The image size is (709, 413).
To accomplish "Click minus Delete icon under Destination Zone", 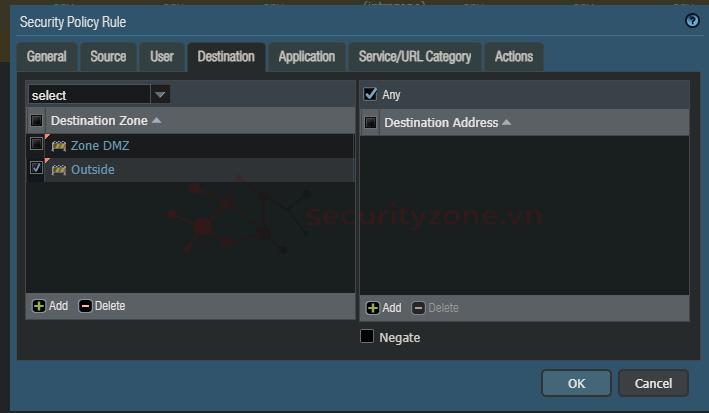I will [x=85, y=306].
